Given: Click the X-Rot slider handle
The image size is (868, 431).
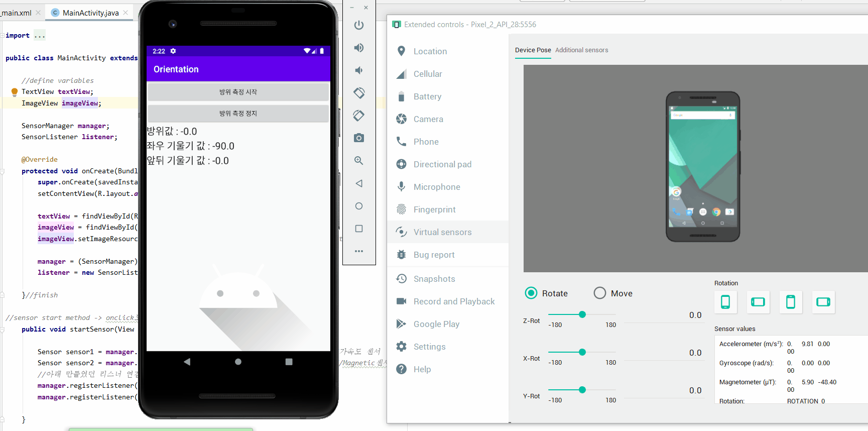Looking at the screenshot, I should [582, 352].
